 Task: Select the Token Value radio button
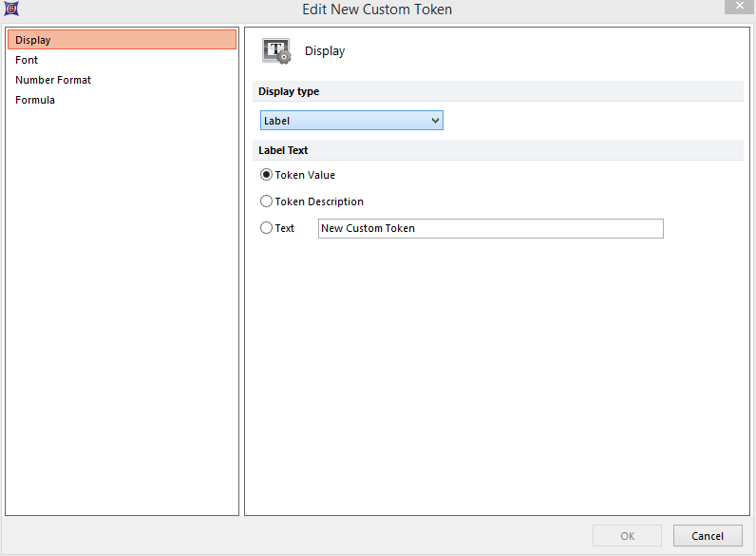[x=267, y=175]
